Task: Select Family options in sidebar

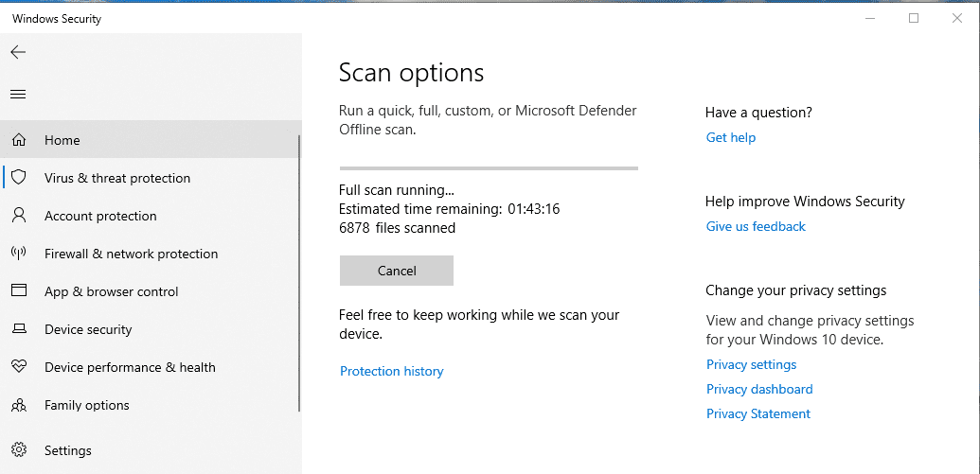Action: [150, 405]
